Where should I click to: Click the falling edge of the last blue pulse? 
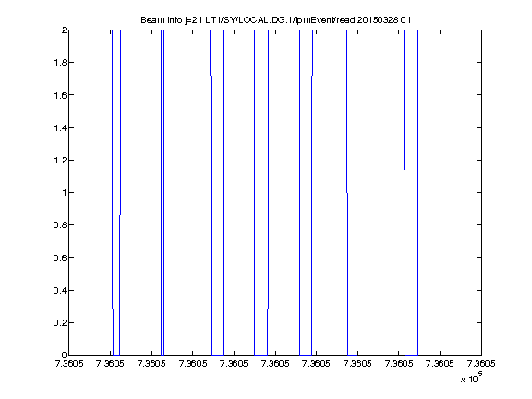[x=405, y=192]
